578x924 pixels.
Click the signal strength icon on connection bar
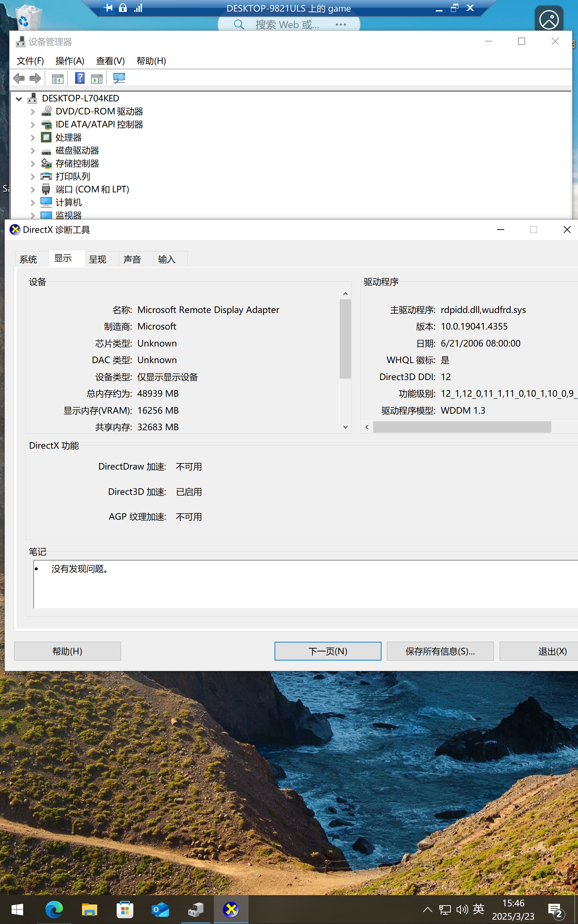pos(138,8)
